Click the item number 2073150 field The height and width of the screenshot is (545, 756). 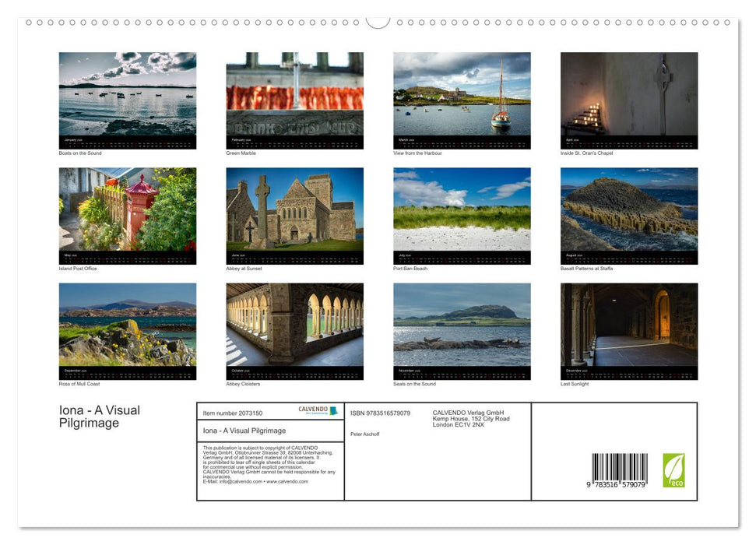coord(233,414)
